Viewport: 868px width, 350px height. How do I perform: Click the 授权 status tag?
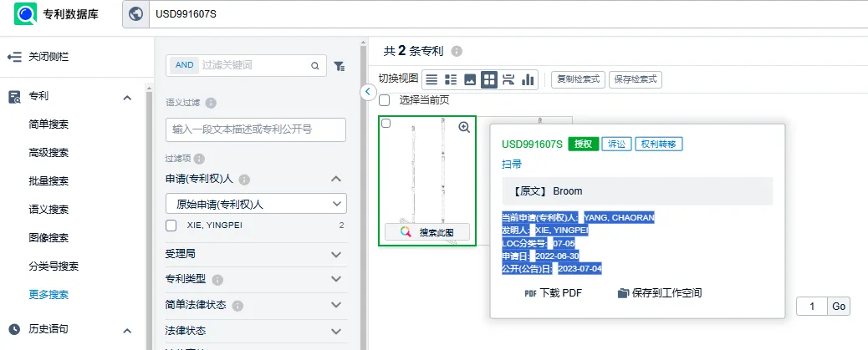click(584, 144)
